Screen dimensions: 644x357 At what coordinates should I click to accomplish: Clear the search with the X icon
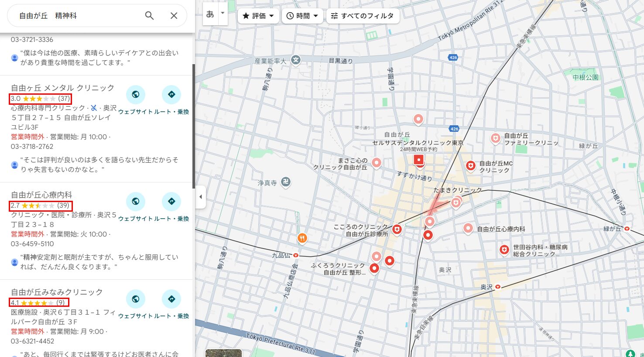coord(174,16)
